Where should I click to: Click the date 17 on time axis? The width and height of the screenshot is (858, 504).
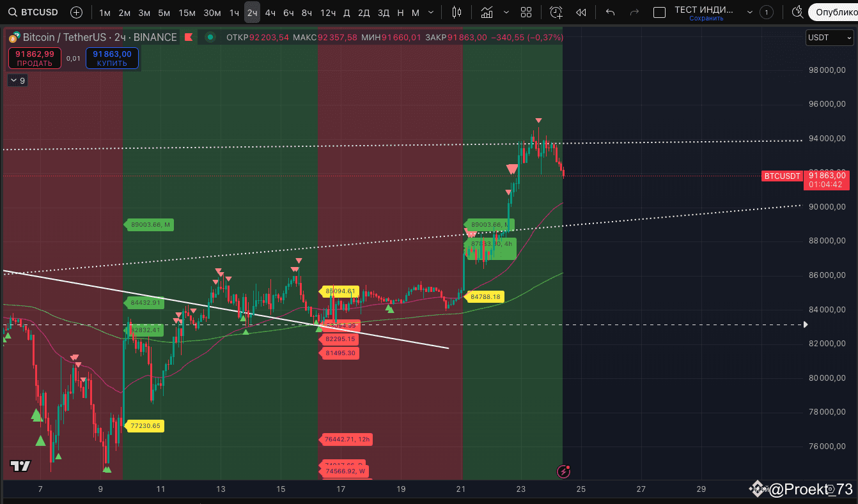click(x=341, y=489)
